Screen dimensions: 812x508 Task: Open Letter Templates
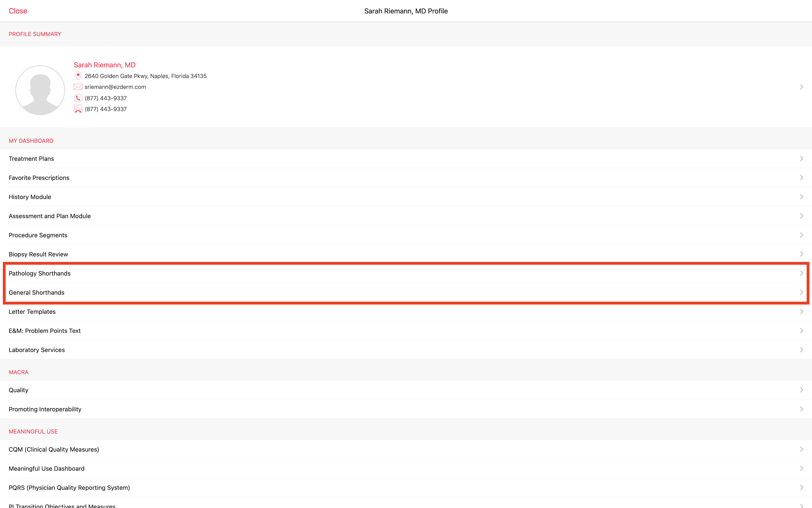406,312
